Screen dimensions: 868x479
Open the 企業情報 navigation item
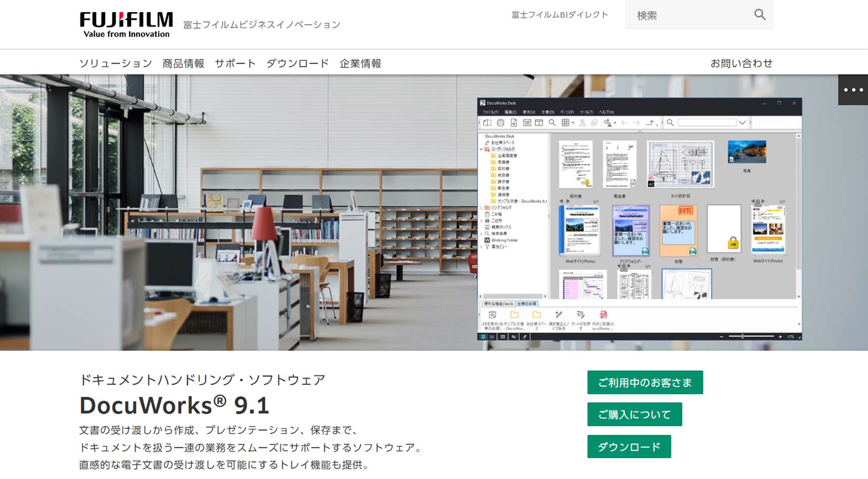pyautogui.click(x=360, y=63)
